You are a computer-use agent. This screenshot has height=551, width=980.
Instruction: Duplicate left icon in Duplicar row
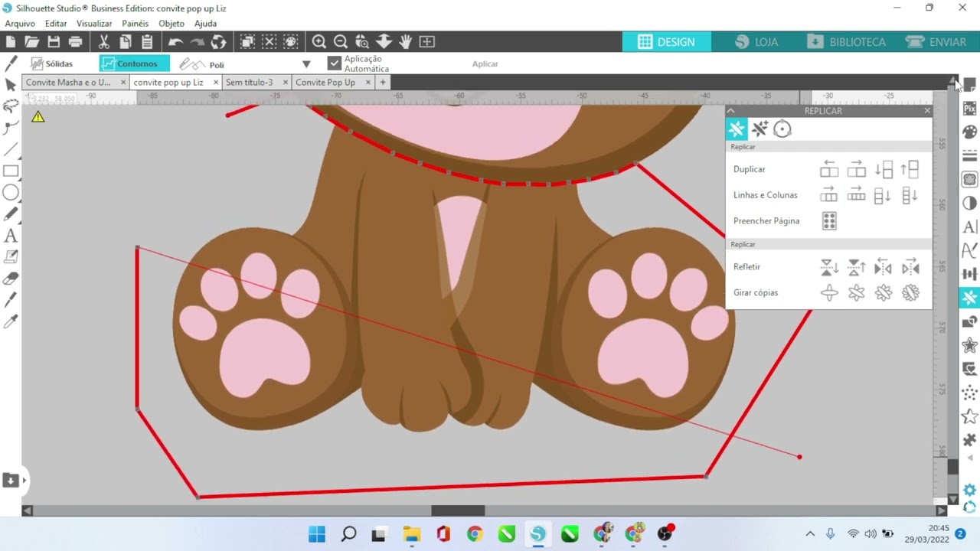pos(829,169)
